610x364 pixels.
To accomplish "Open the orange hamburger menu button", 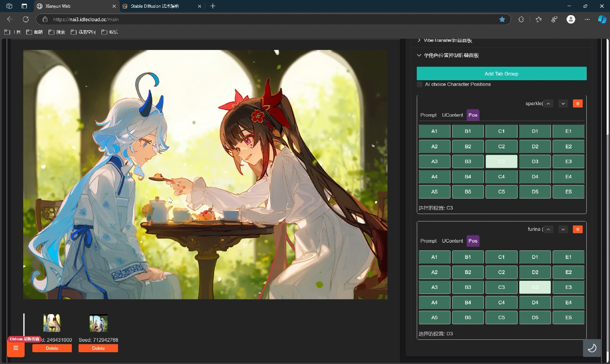I will pos(16,348).
